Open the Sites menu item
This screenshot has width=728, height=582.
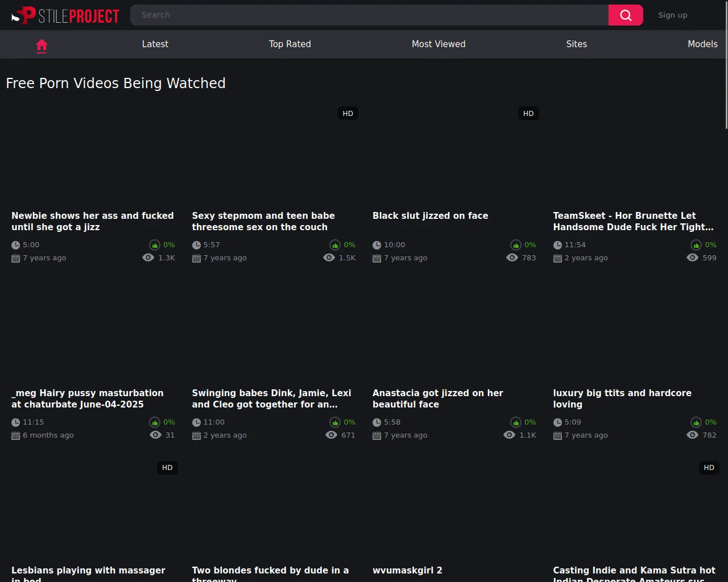(x=576, y=44)
